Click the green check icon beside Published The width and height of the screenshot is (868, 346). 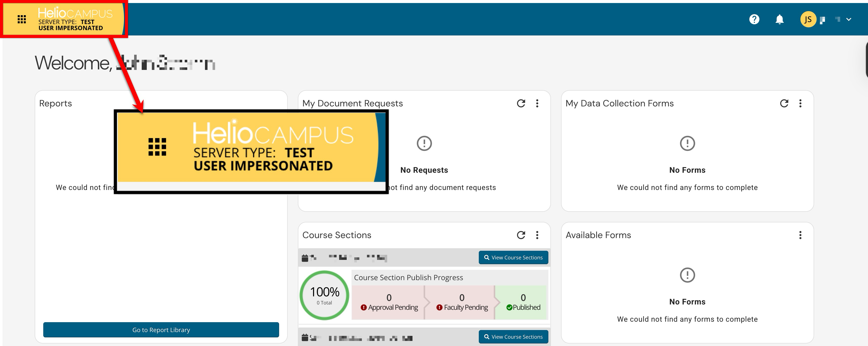coord(509,307)
